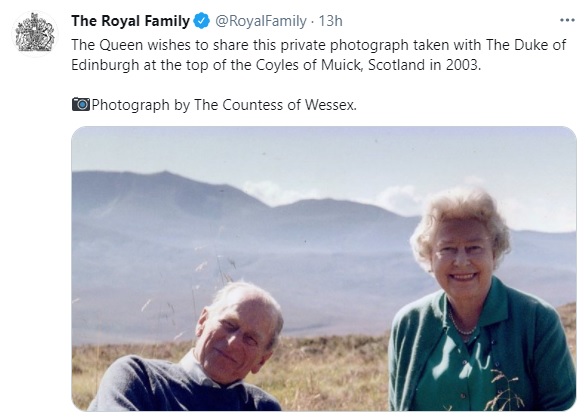
Task: Click the 'Coyles of Muick, Scotland in 2003' text
Action: (x=368, y=65)
